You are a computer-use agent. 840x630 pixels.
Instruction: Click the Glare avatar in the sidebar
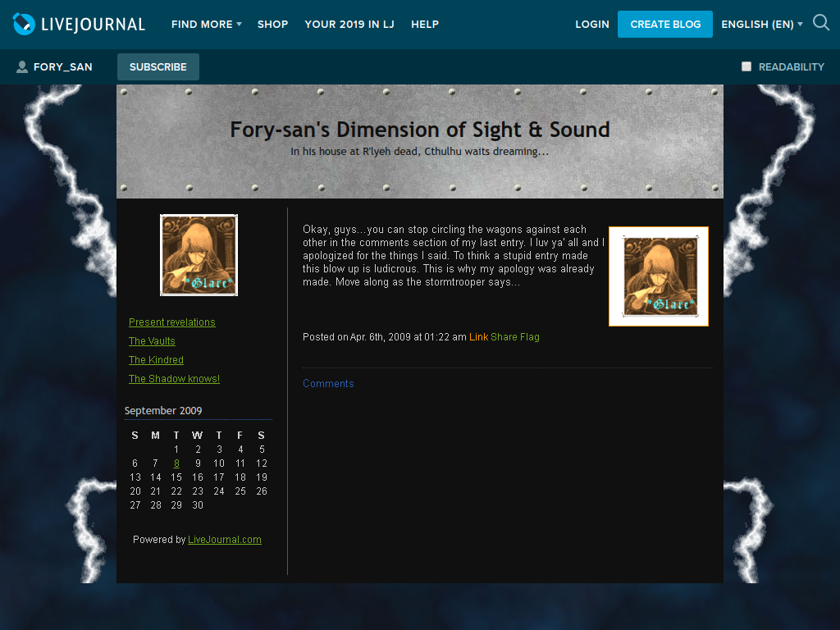199,255
